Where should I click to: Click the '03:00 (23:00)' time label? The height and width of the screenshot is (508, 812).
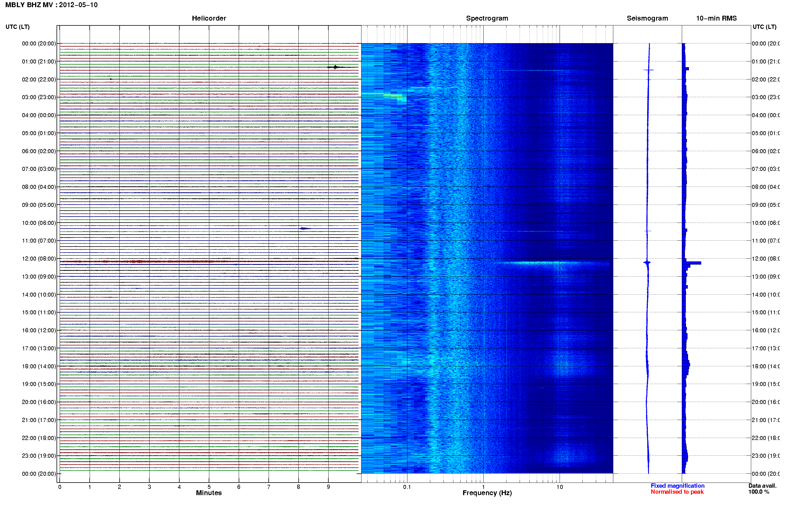(39, 97)
